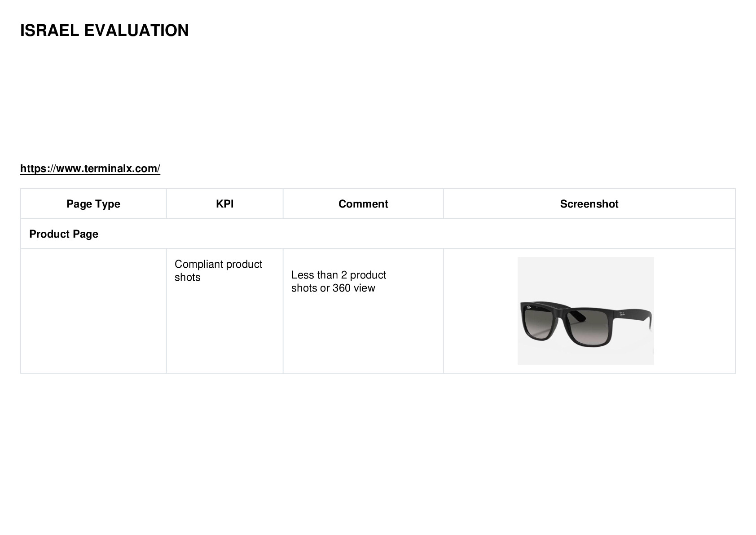
Task: Select the Page Type column header
Action: coord(93,204)
